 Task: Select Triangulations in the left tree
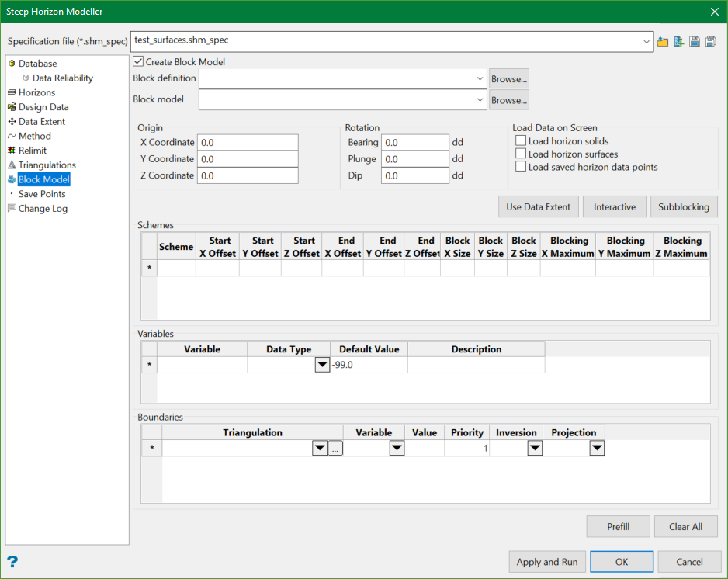coord(47,165)
